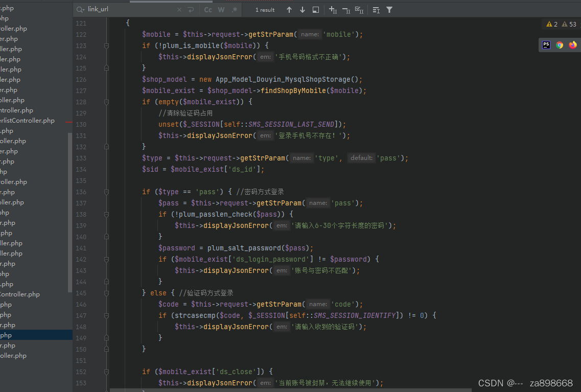Open file in Chrome browser icon
This screenshot has height=392, width=581.
[560, 45]
